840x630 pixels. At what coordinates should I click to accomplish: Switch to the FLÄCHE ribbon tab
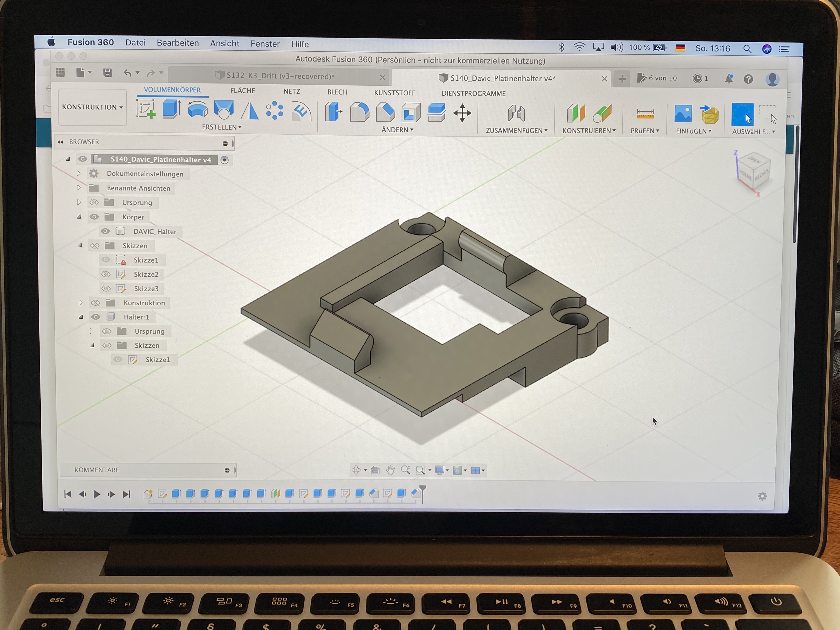243,91
